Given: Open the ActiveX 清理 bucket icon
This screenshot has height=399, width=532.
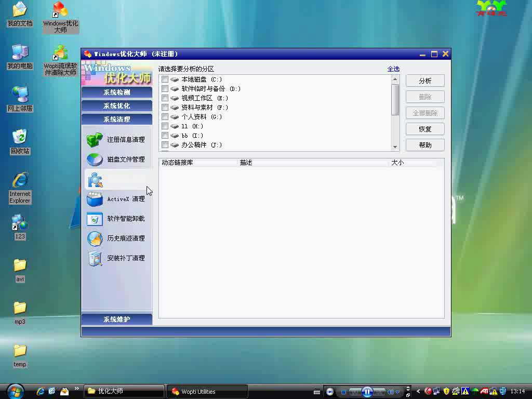Looking at the screenshot, I should point(95,199).
